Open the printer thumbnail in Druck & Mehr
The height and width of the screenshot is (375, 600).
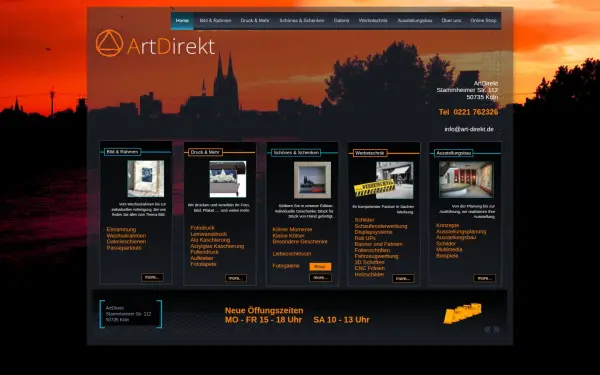point(228,179)
